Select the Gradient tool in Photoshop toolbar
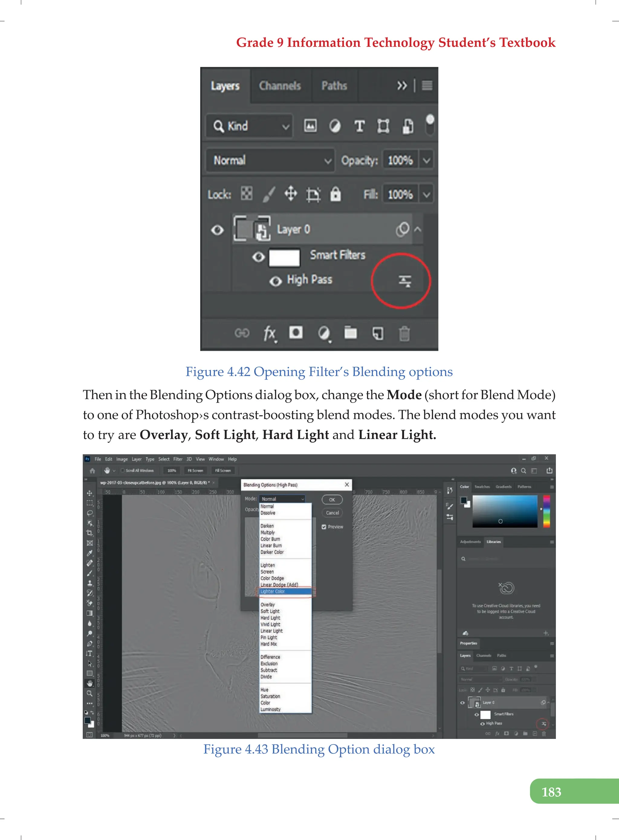 pyautogui.click(x=89, y=613)
